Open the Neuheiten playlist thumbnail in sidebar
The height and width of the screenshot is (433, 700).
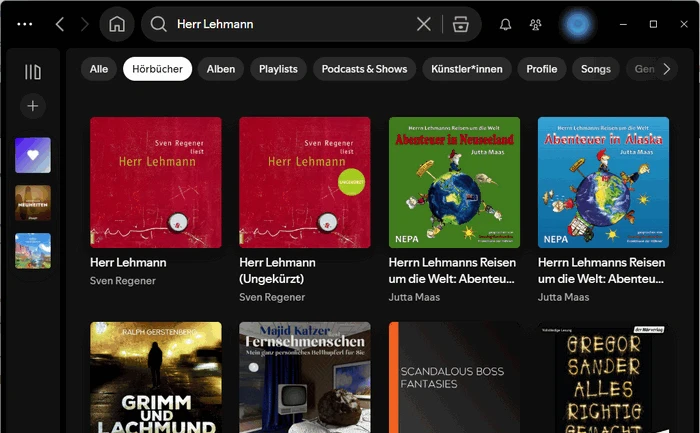pyautogui.click(x=33, y=203)
